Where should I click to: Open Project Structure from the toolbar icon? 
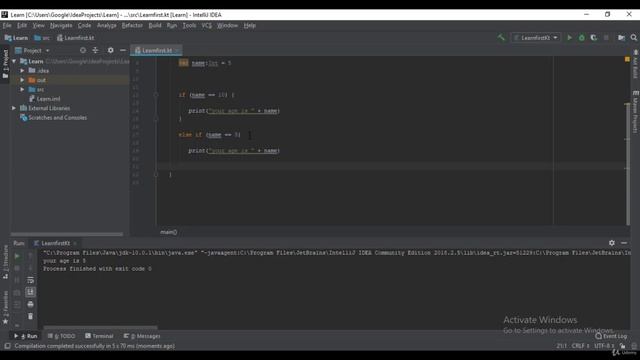(x=621, y=38)
